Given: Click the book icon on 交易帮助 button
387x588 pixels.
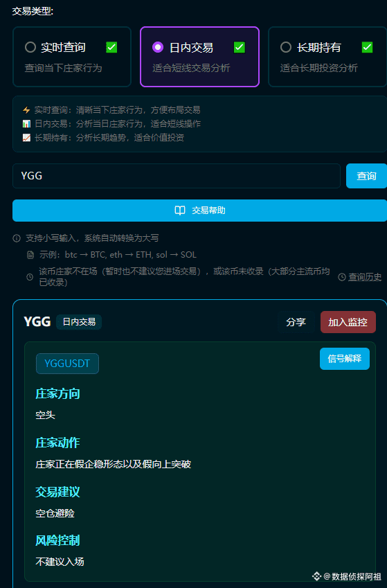Looking at the screenshot, I should 180,211.
